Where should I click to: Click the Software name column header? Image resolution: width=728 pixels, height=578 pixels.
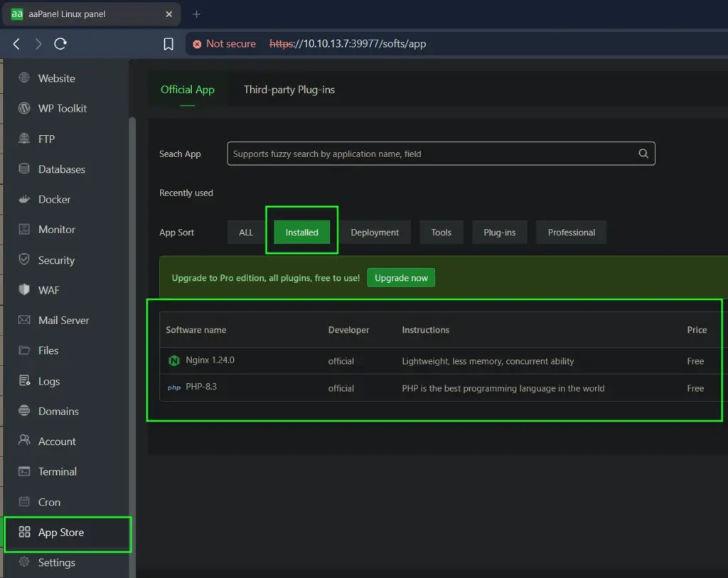click(196, 330)
